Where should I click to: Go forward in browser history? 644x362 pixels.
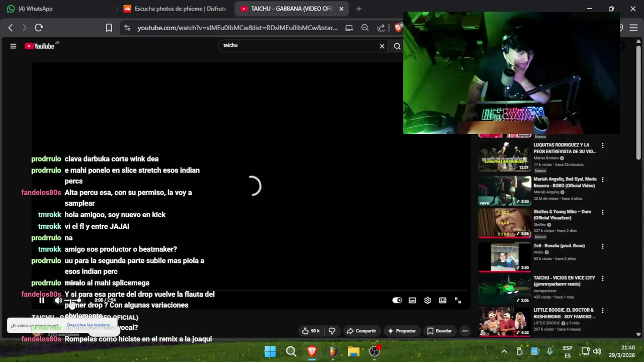24,28
